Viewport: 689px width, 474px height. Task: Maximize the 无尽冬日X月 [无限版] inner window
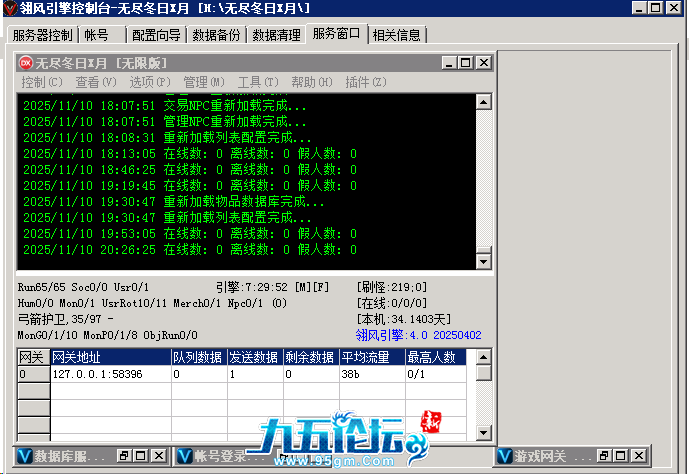pyautogui.click(x=465, y=63)
